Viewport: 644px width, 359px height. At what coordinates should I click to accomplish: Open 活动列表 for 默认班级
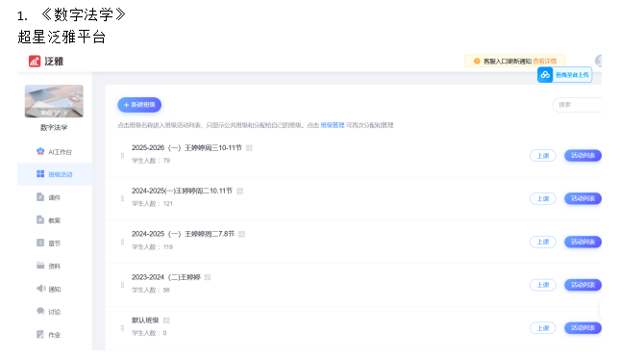click(582, 328)
